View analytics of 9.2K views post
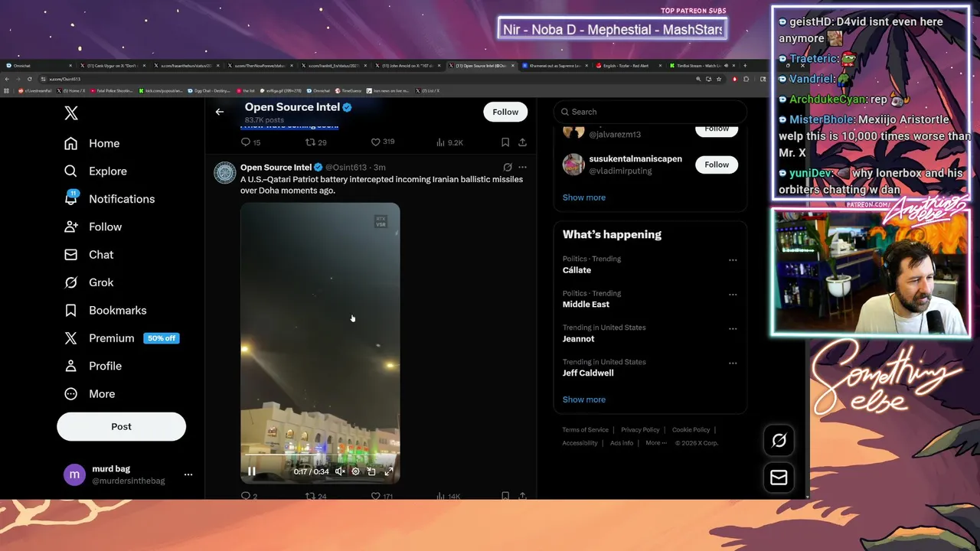The width and height of the screenshot is (980, 551). click(449, 142)
